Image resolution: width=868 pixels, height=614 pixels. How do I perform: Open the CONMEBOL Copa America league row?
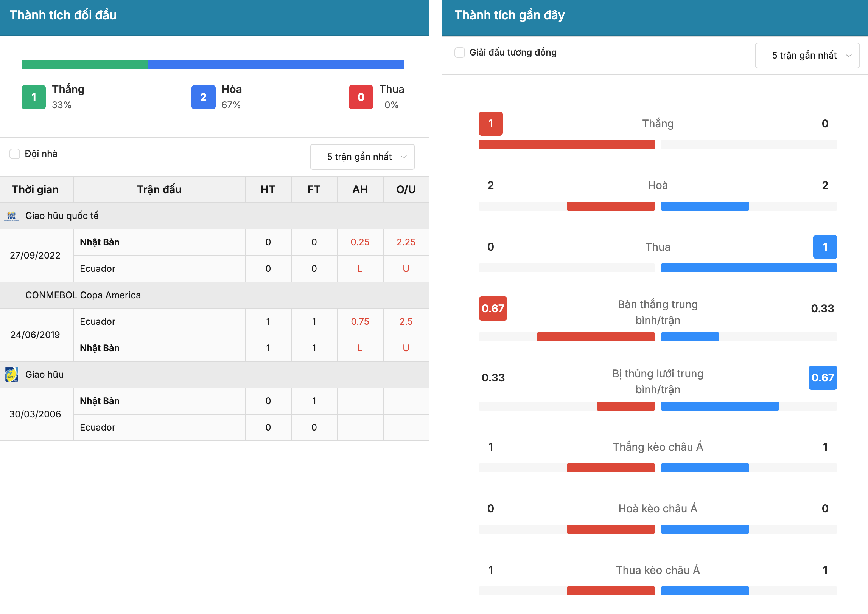click(x=214, y=295)
